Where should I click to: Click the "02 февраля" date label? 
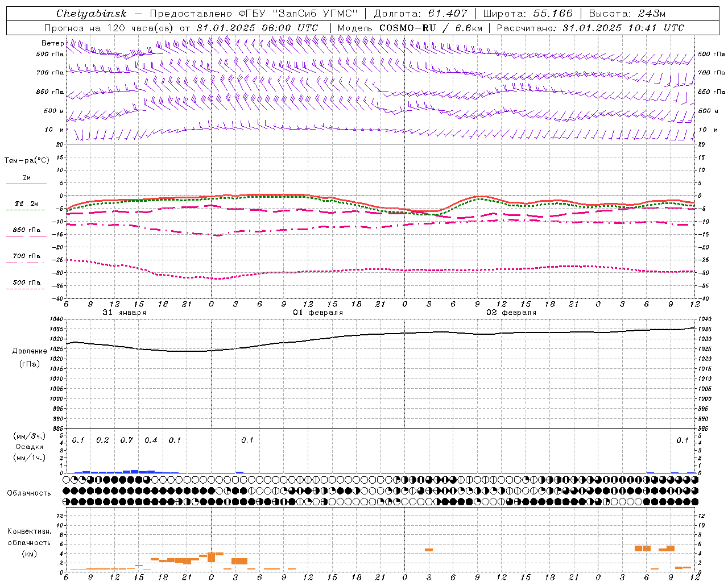[511, 313]
